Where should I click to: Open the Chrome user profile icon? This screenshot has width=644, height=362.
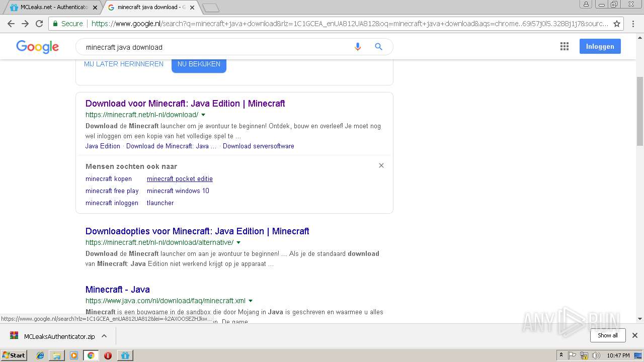586,4
